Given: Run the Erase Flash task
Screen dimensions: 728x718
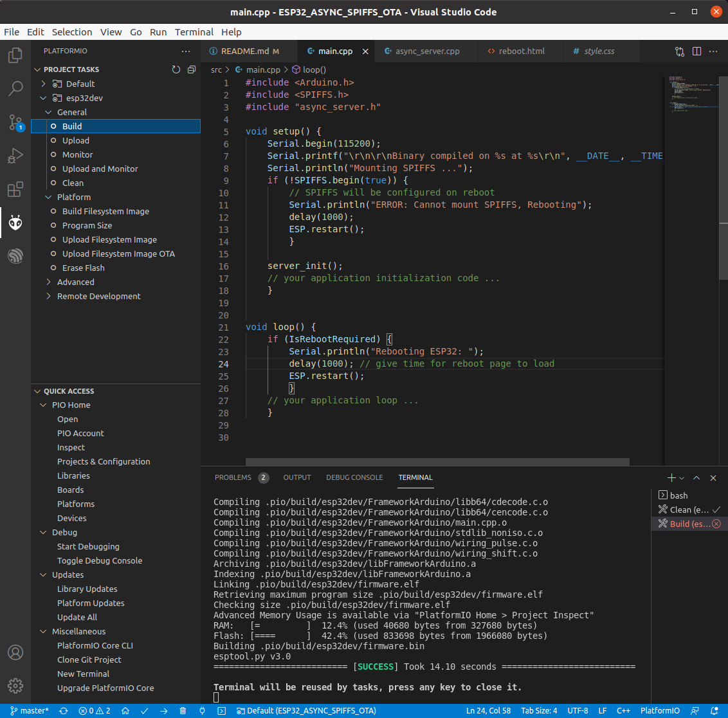Looking at the screenshot, I should coord(116,268).
